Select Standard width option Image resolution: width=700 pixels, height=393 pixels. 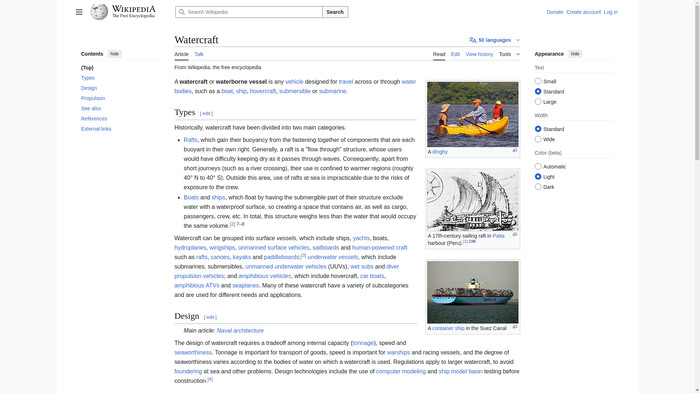pos(538,129)
